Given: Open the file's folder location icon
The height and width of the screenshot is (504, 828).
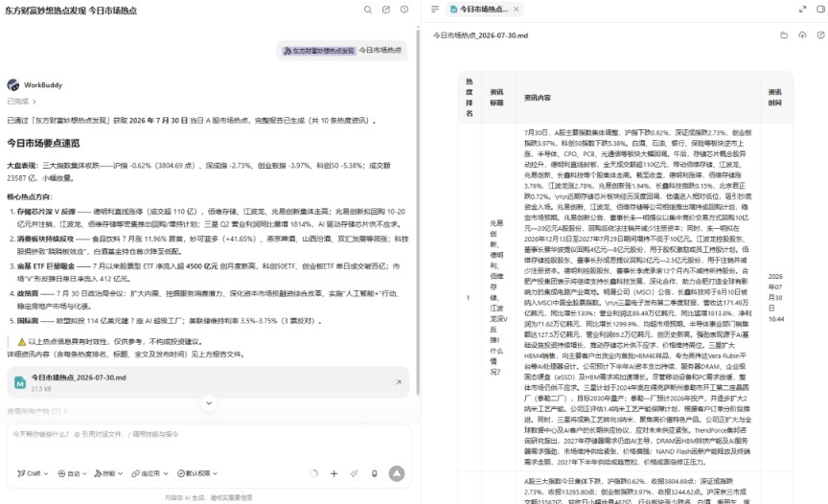Looking at the screenshot, I should [784, 35].
